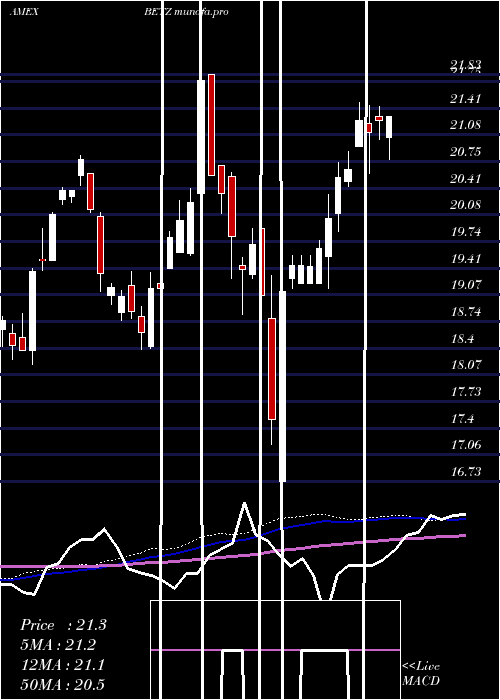Click the 50MA : 20.5 readout

63,684
